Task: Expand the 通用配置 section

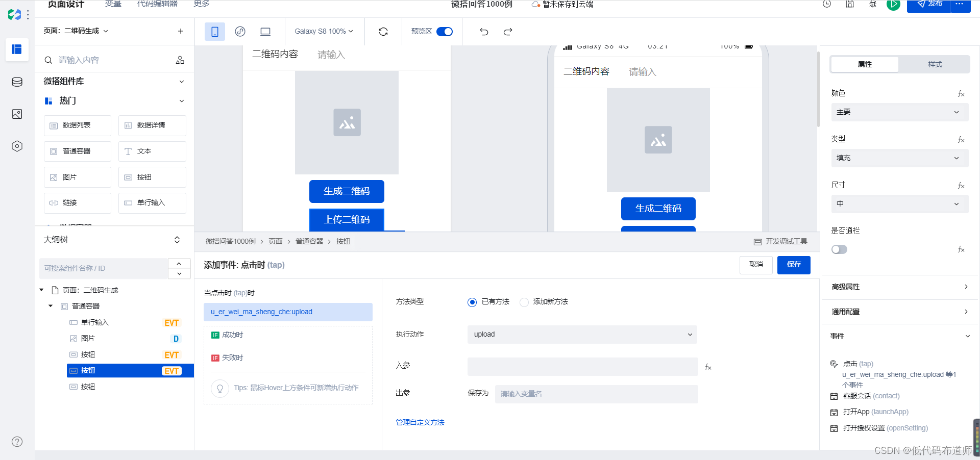Action: tap(899, 312)
